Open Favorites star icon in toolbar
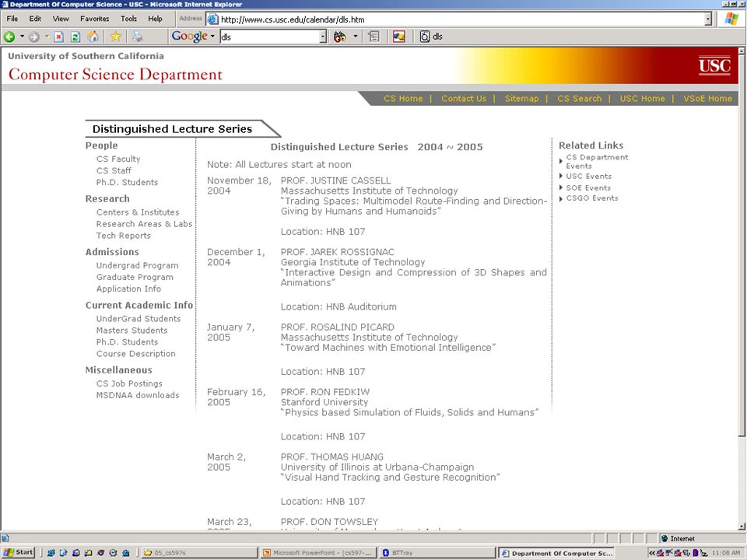The height and width of the screenshot is (560, 747). tap(115, 37)
